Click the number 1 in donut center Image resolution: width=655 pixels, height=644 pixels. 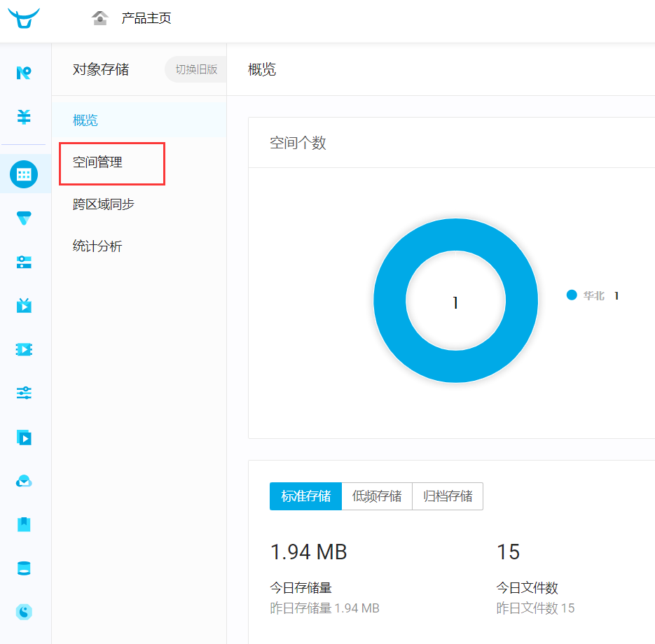point(455,302)
